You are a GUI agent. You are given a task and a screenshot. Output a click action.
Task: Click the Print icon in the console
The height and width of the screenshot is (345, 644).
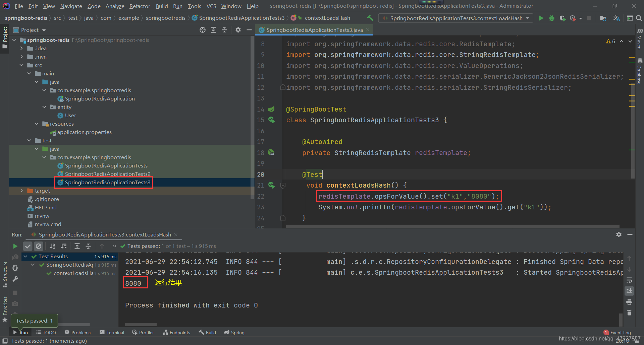(x=629, y=302)
